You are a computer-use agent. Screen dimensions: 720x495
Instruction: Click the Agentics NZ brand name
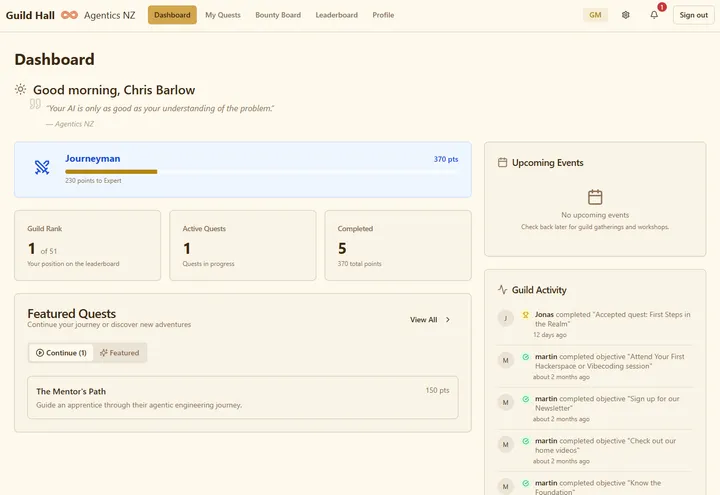(109, 15)
